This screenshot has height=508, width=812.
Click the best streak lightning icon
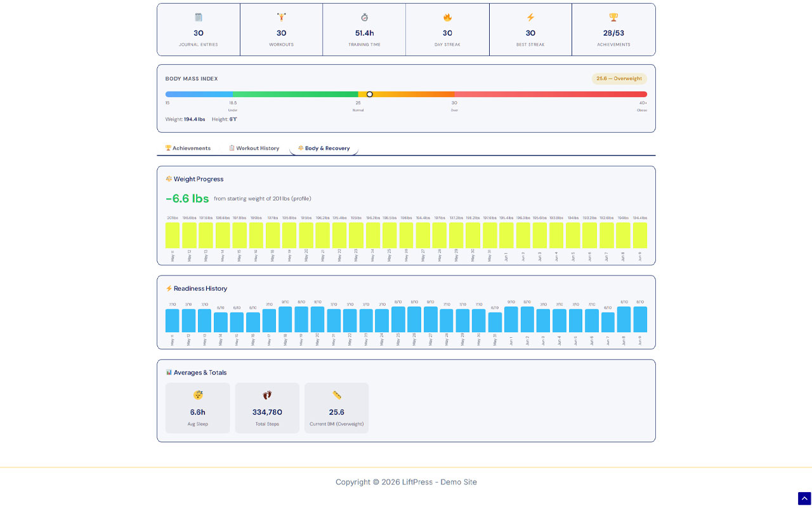(530, 17)
